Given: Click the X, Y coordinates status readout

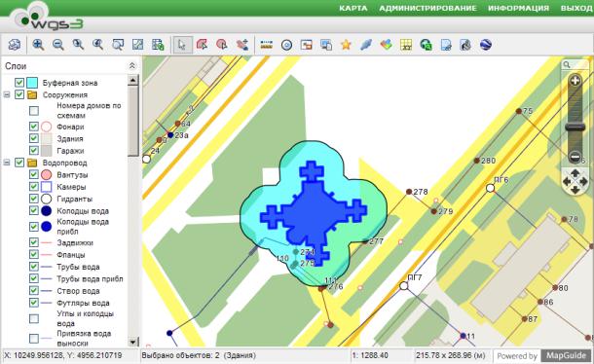Looking at the screenshot, I should coord(63,355).
